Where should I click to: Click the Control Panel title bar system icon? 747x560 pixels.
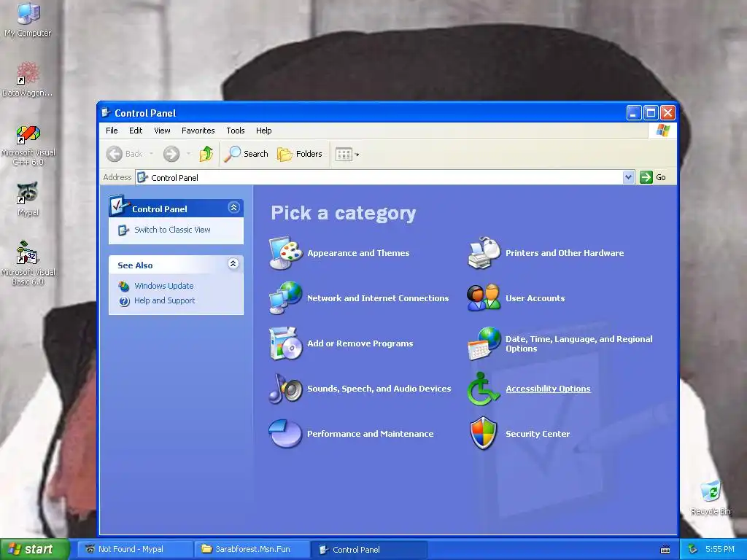coord(107,113)
